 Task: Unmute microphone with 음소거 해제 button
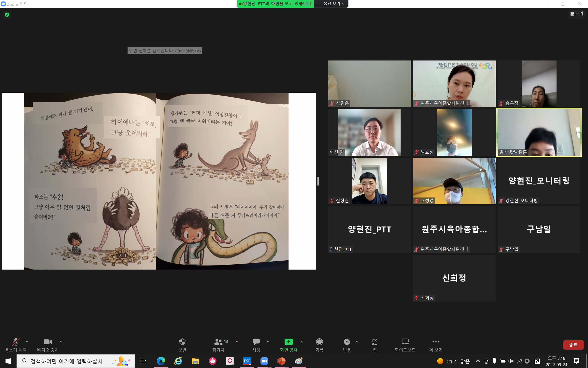pyautogui.click(x=16, y=345)
